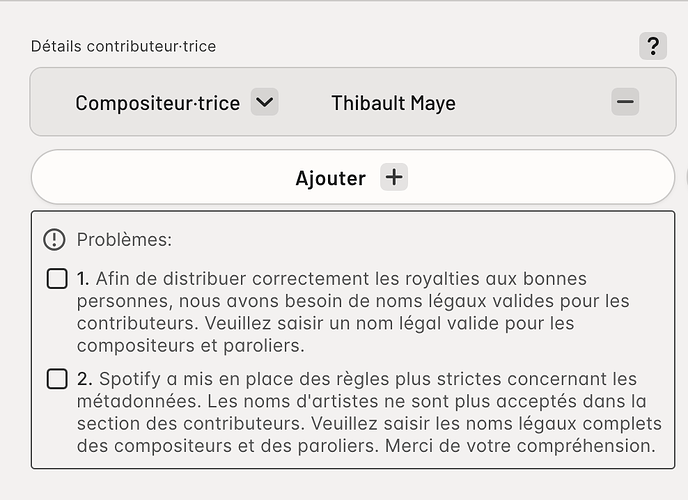Edit the Thibault Maye name field
Viewport: 688px width, 500px height.
[x=394, y=103]
